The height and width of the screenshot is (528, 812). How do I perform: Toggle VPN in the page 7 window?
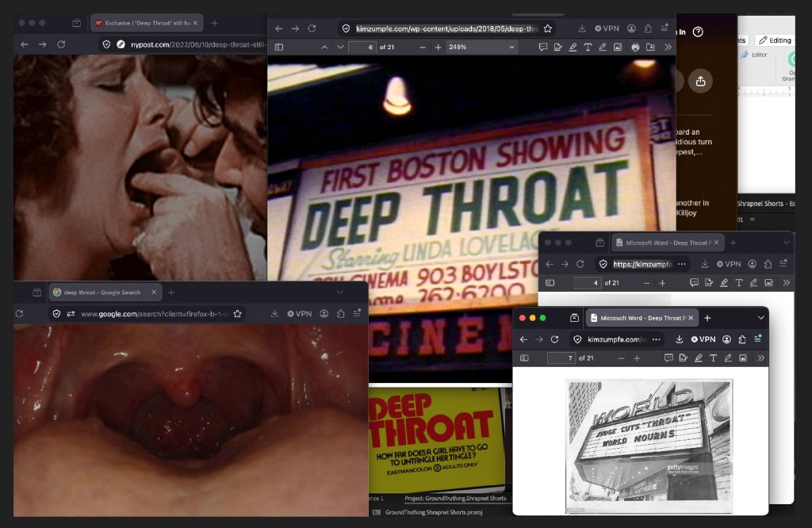703,339
